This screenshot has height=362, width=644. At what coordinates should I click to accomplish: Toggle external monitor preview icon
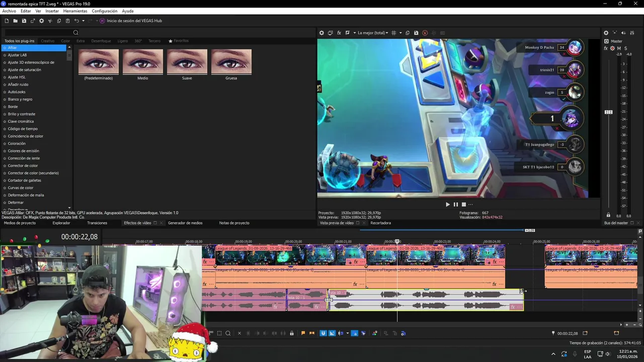tap(330, 33)
